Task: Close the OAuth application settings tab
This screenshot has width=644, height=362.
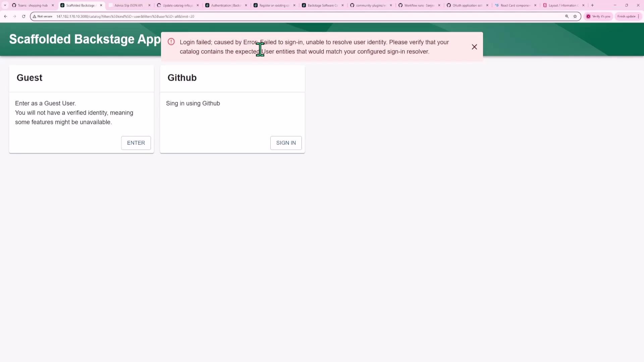Action: click(487, 5)
